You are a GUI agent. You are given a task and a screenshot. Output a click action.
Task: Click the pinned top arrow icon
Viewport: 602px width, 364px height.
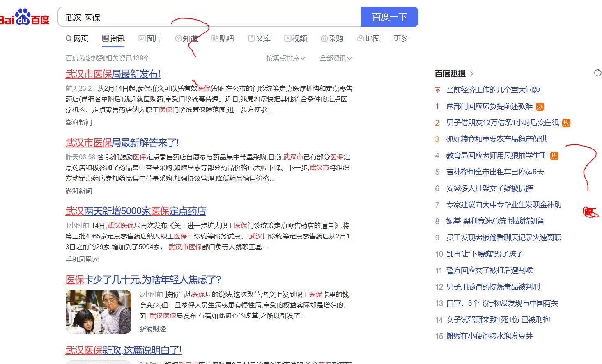coord(438,90)
